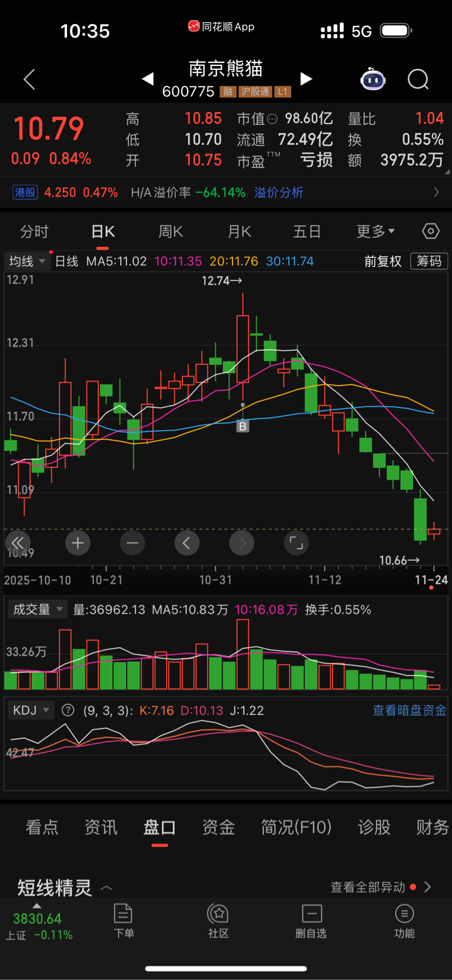Image resolution: width=452 pixels, height=980 pixels.
Task: Open the 溢价分析 link
Action: (x=279, y=192)
